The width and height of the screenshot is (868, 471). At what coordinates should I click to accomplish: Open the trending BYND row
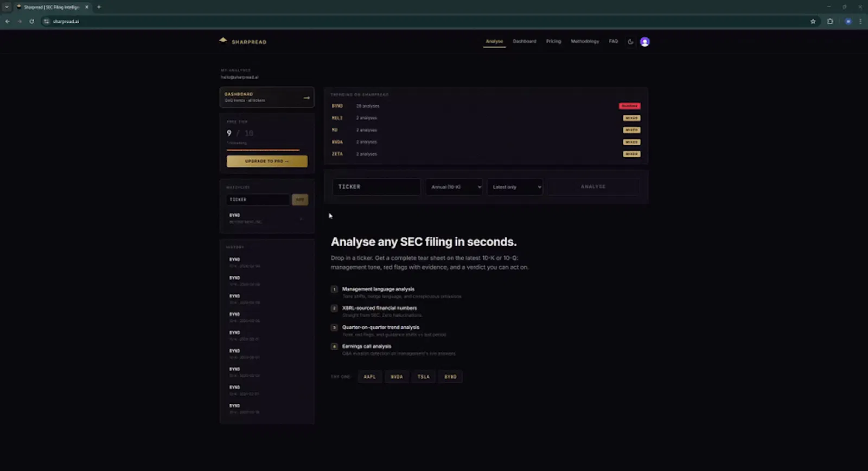(x=486, y=106)
